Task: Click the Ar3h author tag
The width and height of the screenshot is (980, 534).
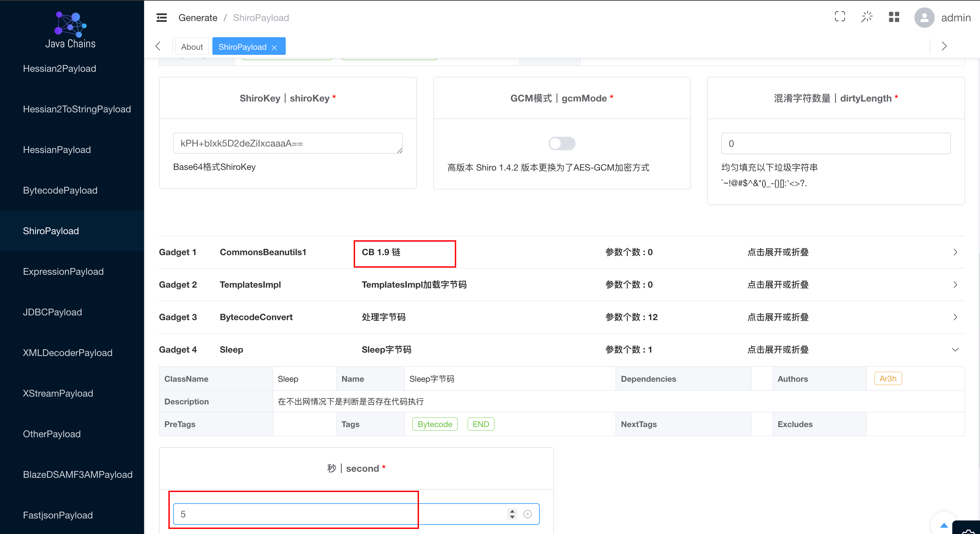Action: (x=888, y=378)
